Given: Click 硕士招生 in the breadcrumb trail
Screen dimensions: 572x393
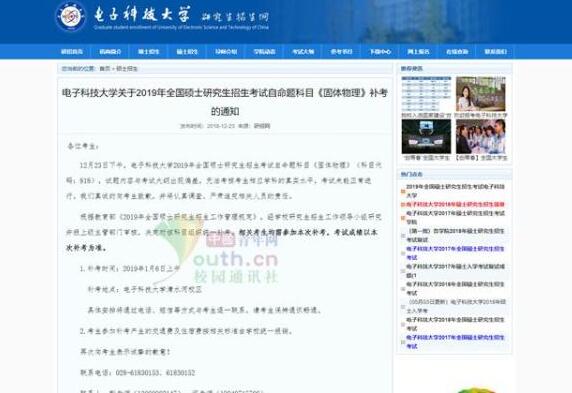Looking at the screenshot, I should (127, 69).
